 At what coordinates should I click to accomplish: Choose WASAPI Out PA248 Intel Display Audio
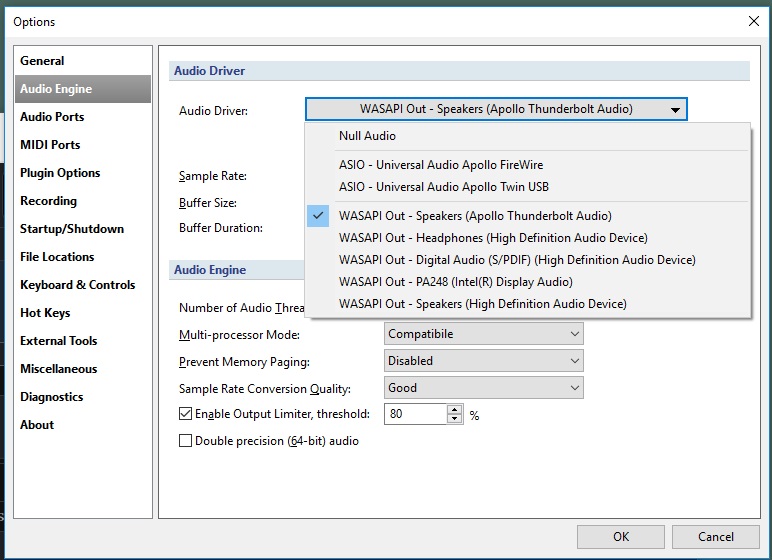(x=528, y=282)
